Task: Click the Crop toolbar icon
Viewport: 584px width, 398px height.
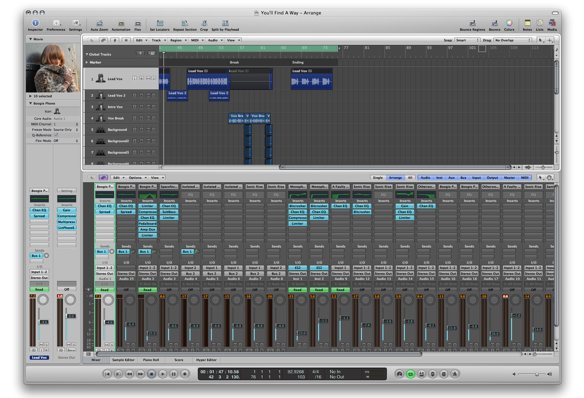Action: 204,25
